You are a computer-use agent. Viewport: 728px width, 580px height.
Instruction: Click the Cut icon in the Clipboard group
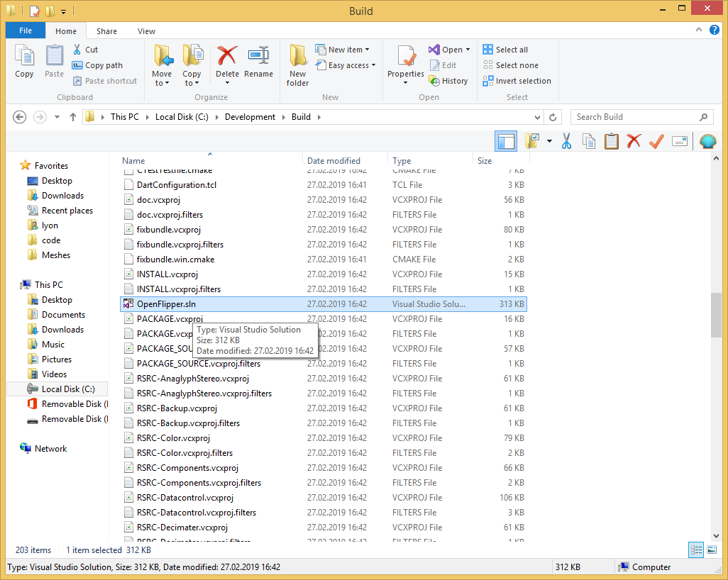point(78,50)
